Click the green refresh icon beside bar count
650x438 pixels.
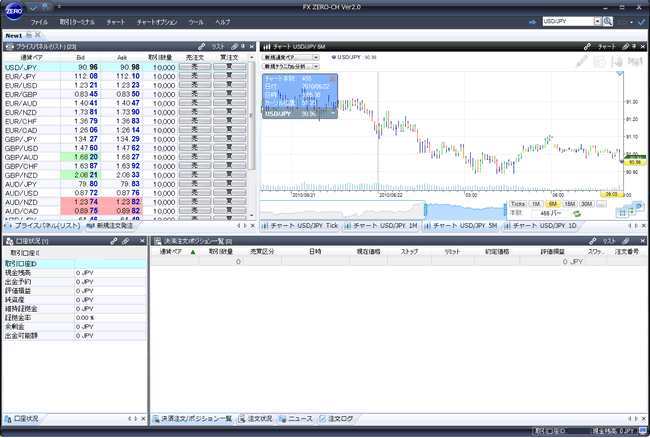(x=577, y=214)
